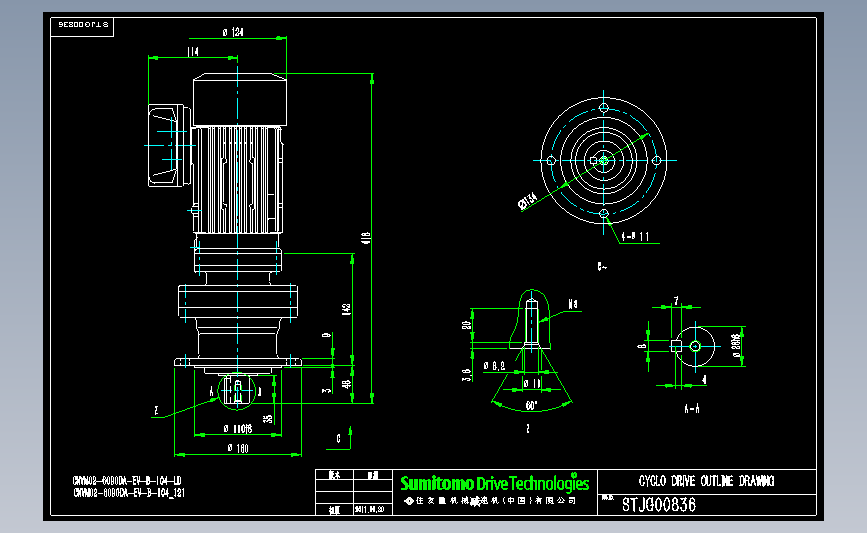Screen dimensions: 867x533
Task: Click the Chinese company name under the logo
Action: [x=491, y=501]
